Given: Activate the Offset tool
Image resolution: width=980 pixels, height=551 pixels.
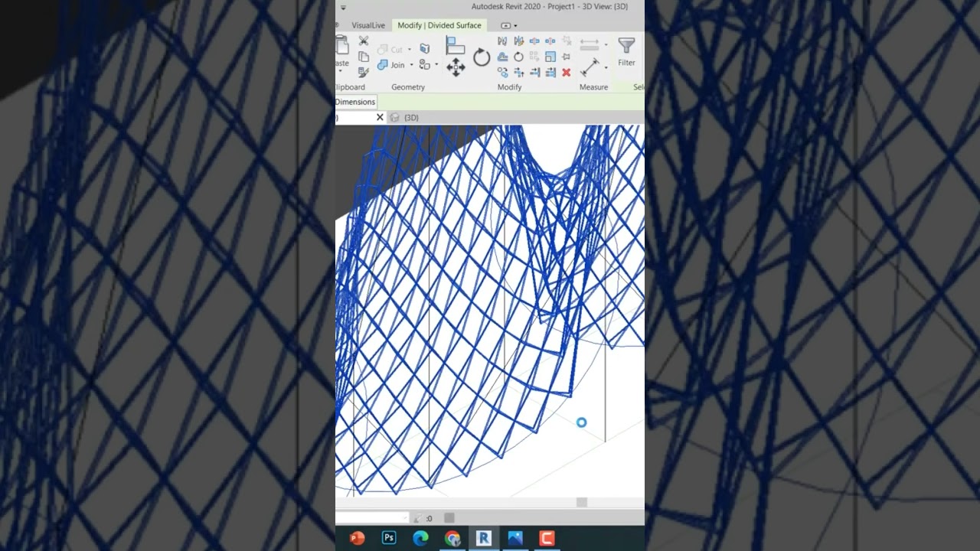Looking at the screenshot, I should coord(502,57).
